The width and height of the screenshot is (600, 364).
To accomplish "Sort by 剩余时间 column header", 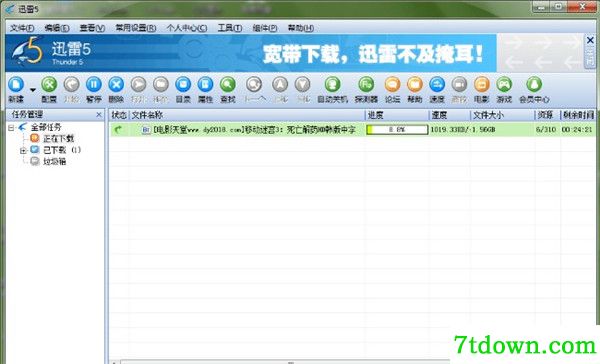I will point(578,115).
